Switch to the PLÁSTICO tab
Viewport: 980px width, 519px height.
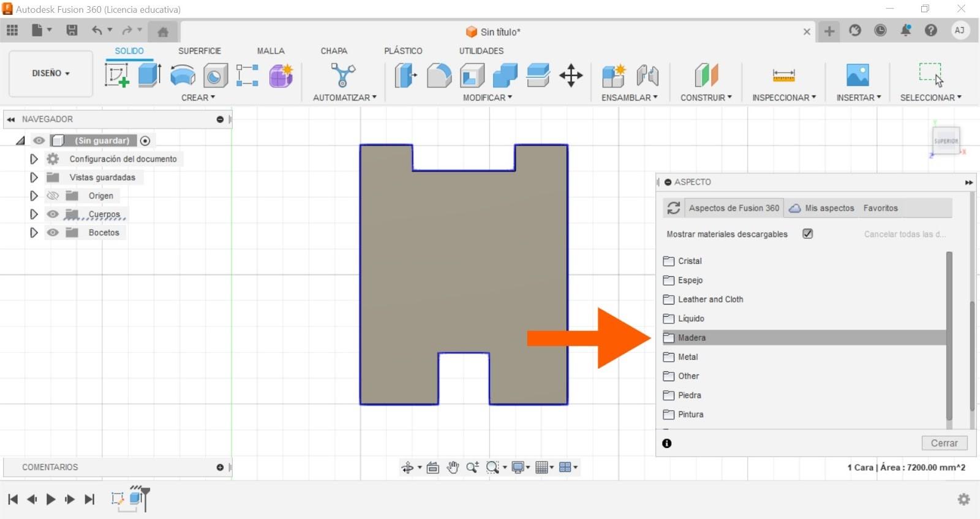pos(403,51)
